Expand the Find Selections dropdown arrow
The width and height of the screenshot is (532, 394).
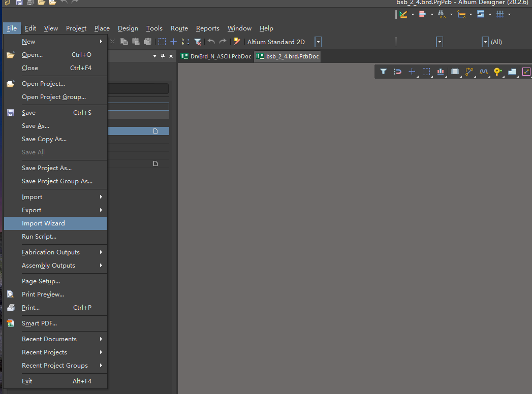(x=451, y=14)
